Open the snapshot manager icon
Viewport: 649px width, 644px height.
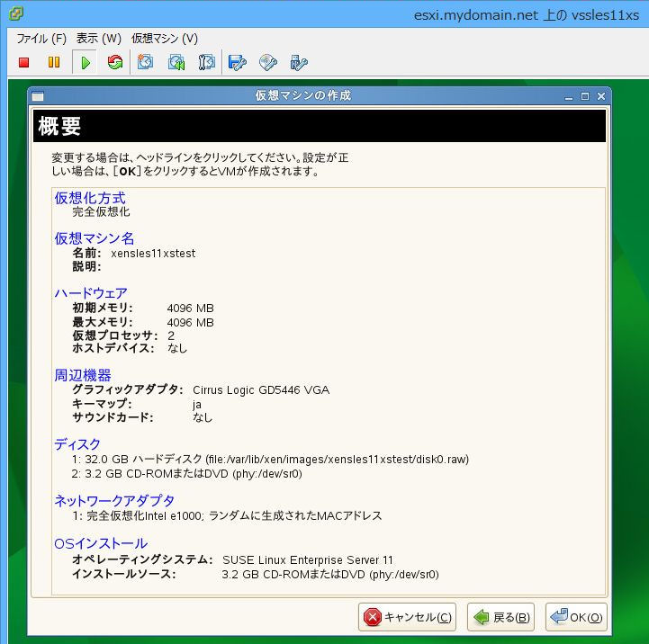point(206,62)
